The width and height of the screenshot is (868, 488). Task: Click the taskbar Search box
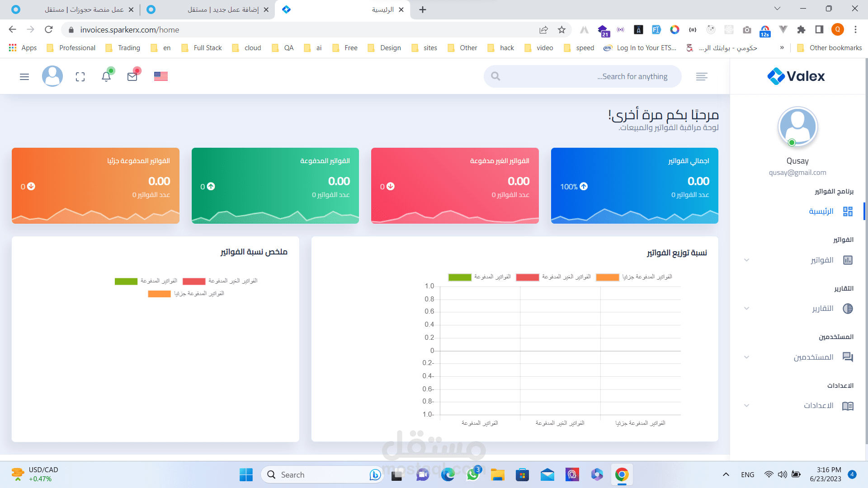[322, 474]
